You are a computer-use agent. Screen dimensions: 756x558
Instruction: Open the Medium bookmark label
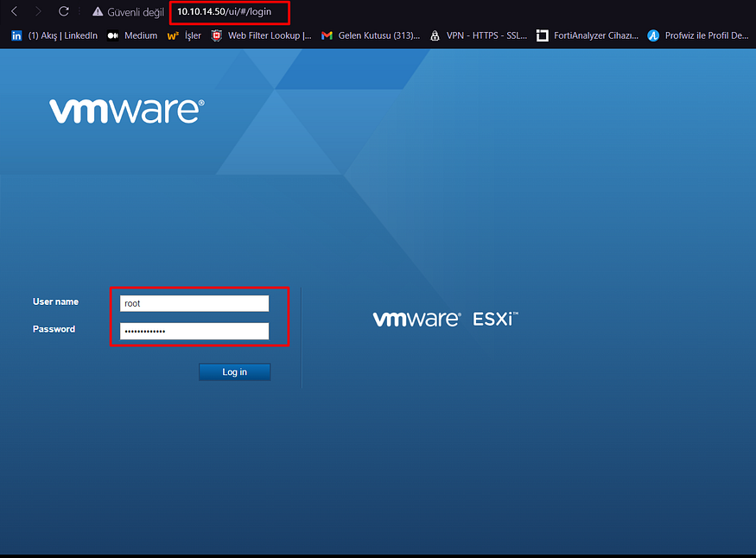pyautogui.click(x=141, y=35)
